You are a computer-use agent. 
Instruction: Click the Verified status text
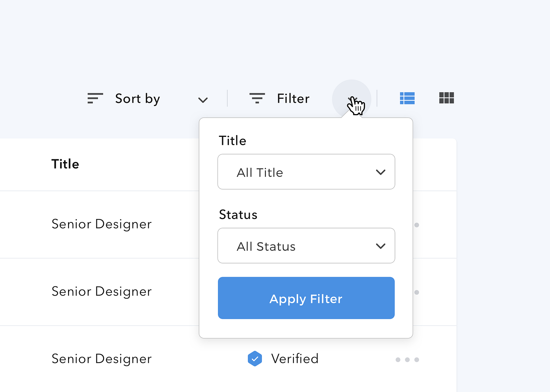point(295,359)
